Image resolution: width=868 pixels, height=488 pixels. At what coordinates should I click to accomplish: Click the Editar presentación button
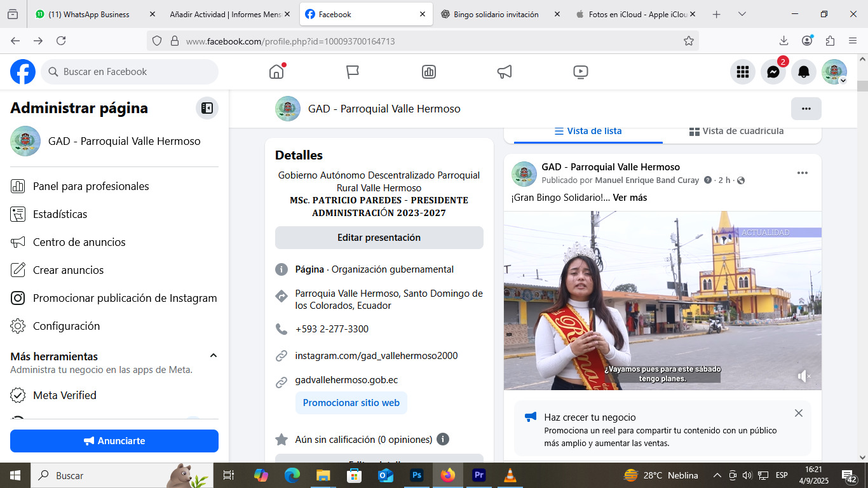[x=379, y=238]
